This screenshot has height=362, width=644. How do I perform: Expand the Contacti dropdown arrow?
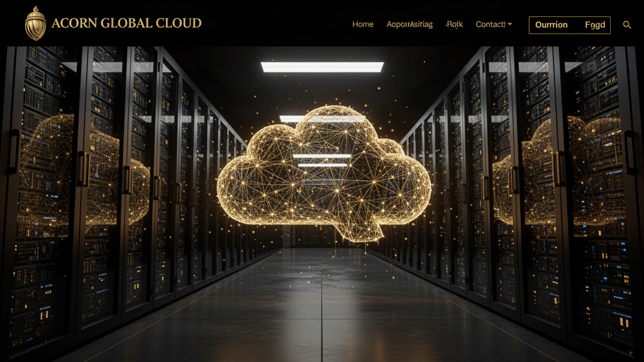[x=509, y=25]
